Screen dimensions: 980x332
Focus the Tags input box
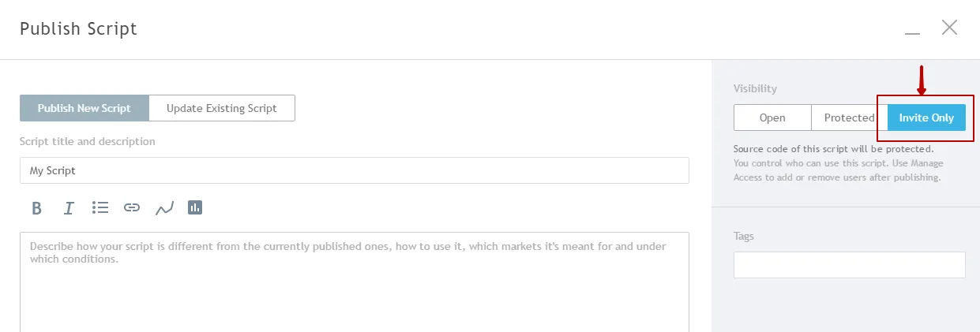849,265
